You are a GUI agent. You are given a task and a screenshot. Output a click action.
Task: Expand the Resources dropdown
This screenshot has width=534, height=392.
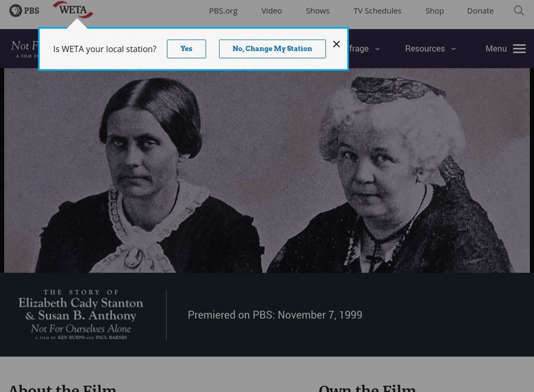(430, 49)
